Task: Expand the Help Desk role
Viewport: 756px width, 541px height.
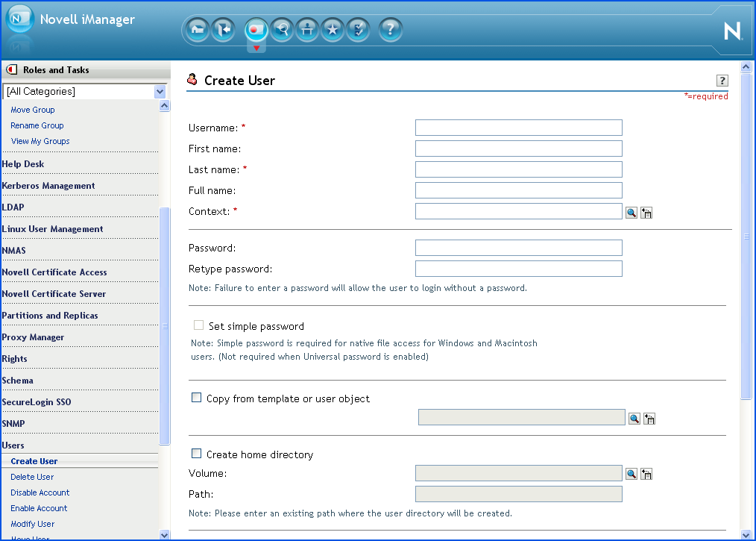Action: tap(22, 164)
